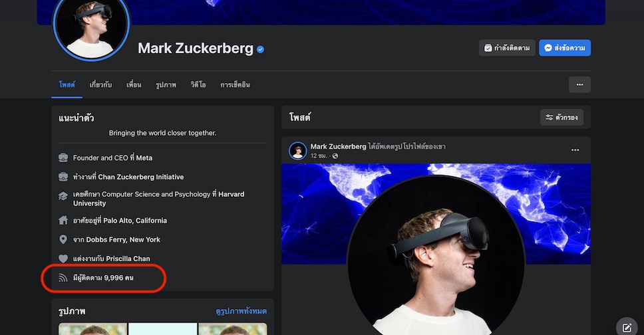Click the globe audience icon under the post
Viewport: 644px width, 335px height.
tap(335, 156)
